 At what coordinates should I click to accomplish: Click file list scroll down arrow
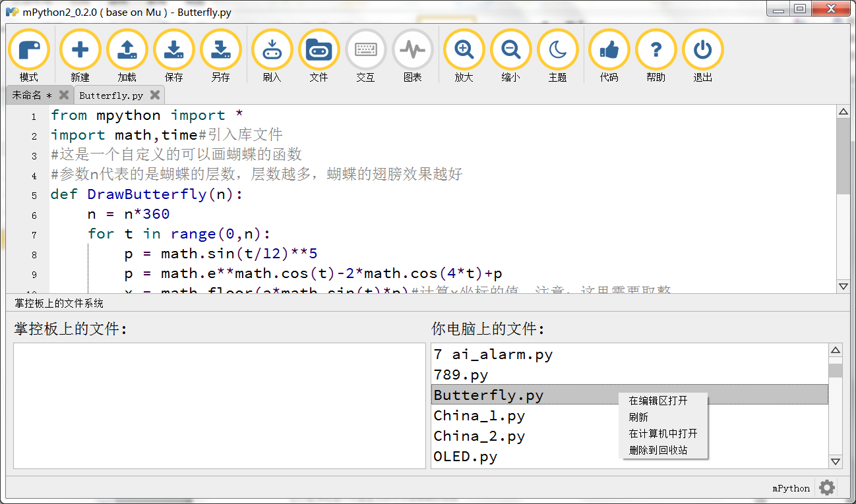point(836,462)
